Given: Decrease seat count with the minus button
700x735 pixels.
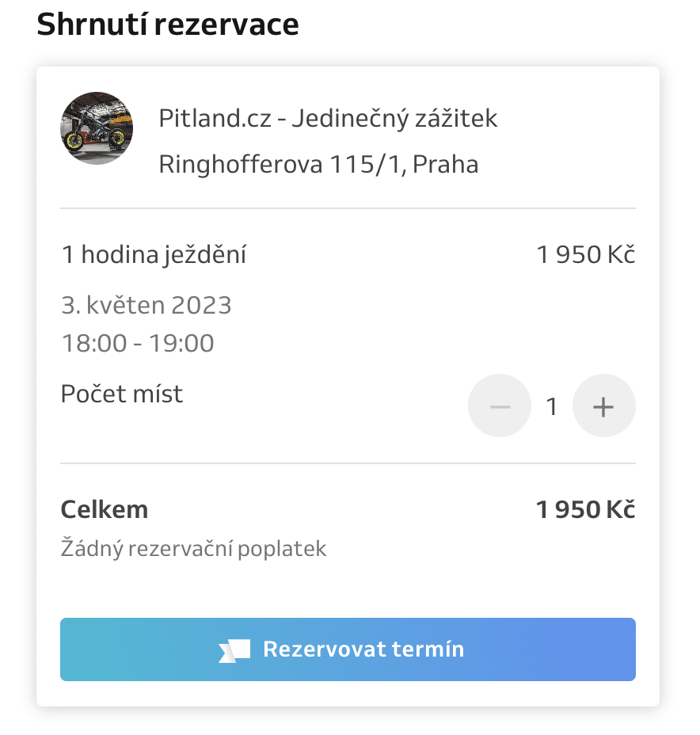Looking at the screenshot, I should 500,406.
